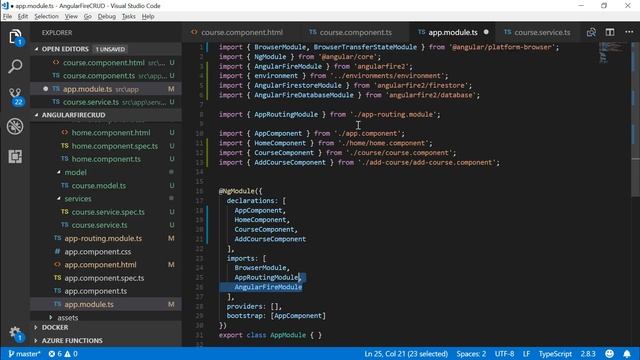640x360 pixels.
Task: Click the feedback smiley in status bar
Action: 609,353
